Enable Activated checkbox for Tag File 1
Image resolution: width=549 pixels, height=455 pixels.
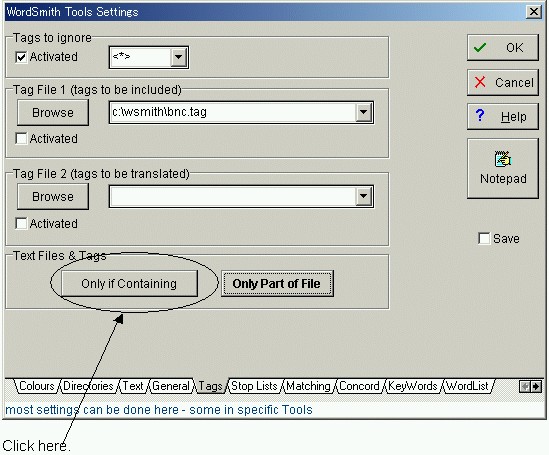(x=21, y=139)
